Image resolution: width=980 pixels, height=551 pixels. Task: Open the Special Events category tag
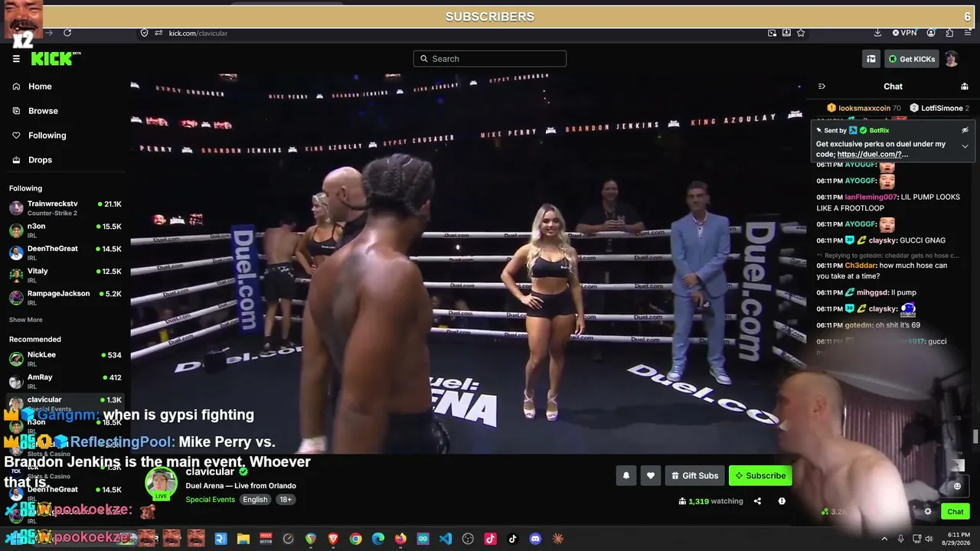(x=211, y=500)
